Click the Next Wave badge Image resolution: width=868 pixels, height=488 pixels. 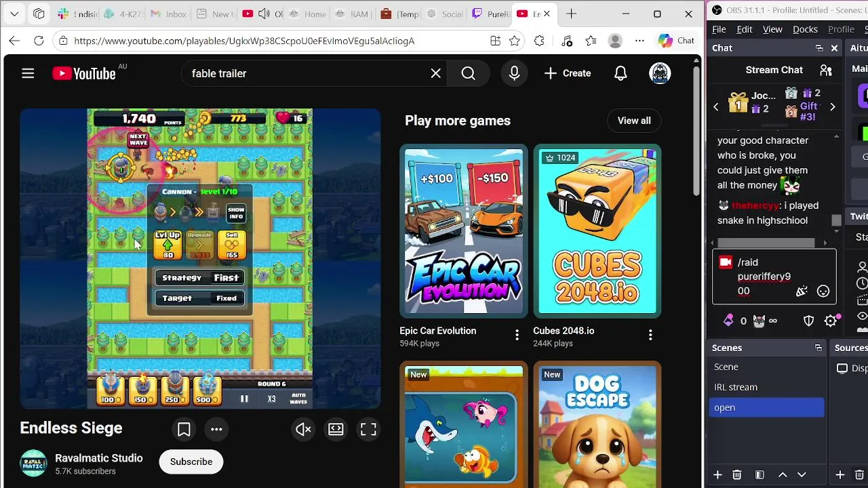click(x=138, y=140)
